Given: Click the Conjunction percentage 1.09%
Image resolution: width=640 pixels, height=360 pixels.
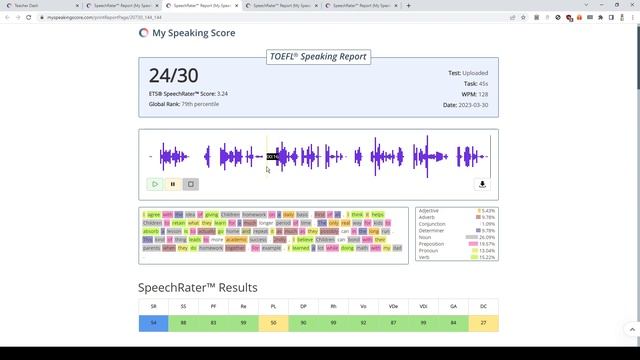Looking at the screenshot, I should (x=489, y=224).
